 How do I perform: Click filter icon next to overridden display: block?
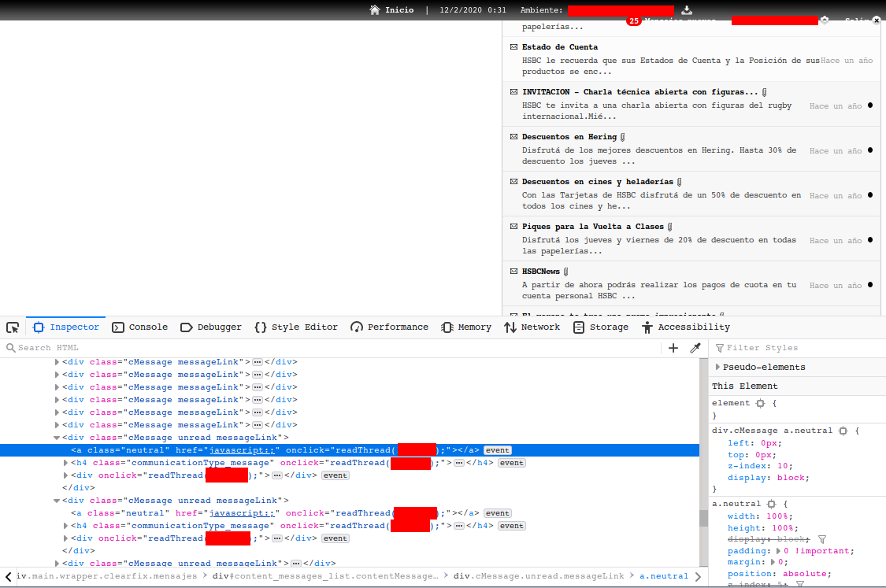822,539
